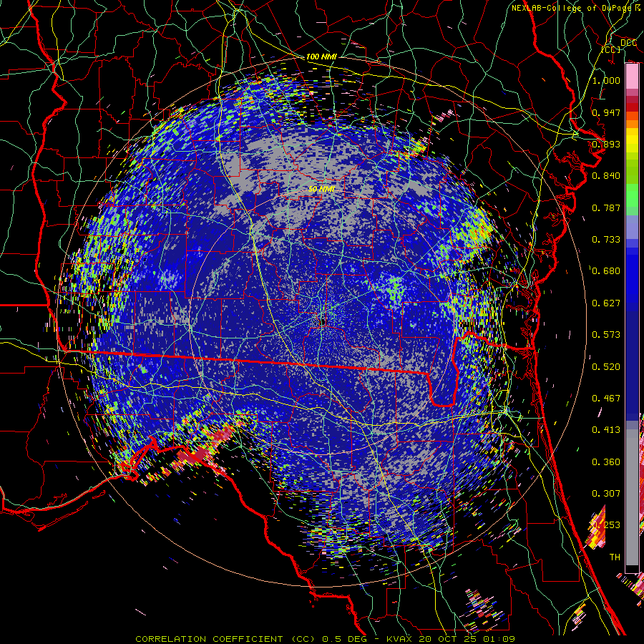Click the DEC label above the color bar
The image size is (644, 644).
628,43
